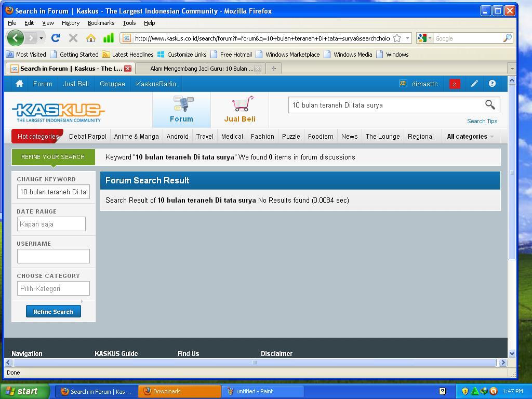The width and height of the screenshot is (532, 399).
Task: Select the Jual Beli shopping cart icon
Action: click(240, 110)
